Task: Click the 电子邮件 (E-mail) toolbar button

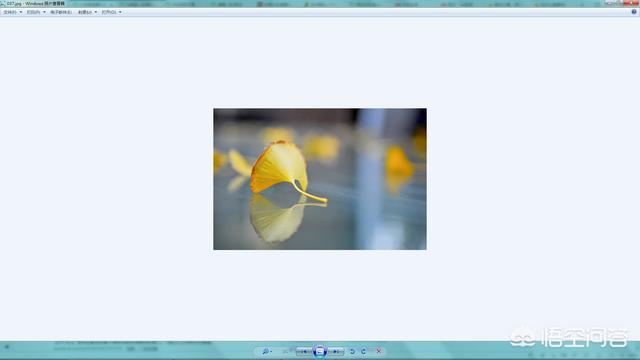Action: point(61,12)
